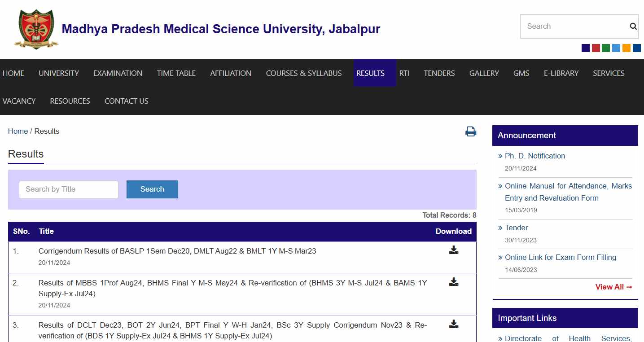Select the COURSES & SYLLABUS menu item
This screenshot has width=644, height=342.
303,73
